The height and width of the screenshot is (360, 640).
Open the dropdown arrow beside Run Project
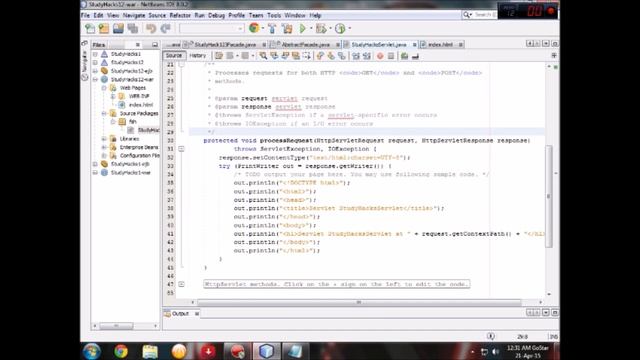[311, 29]
